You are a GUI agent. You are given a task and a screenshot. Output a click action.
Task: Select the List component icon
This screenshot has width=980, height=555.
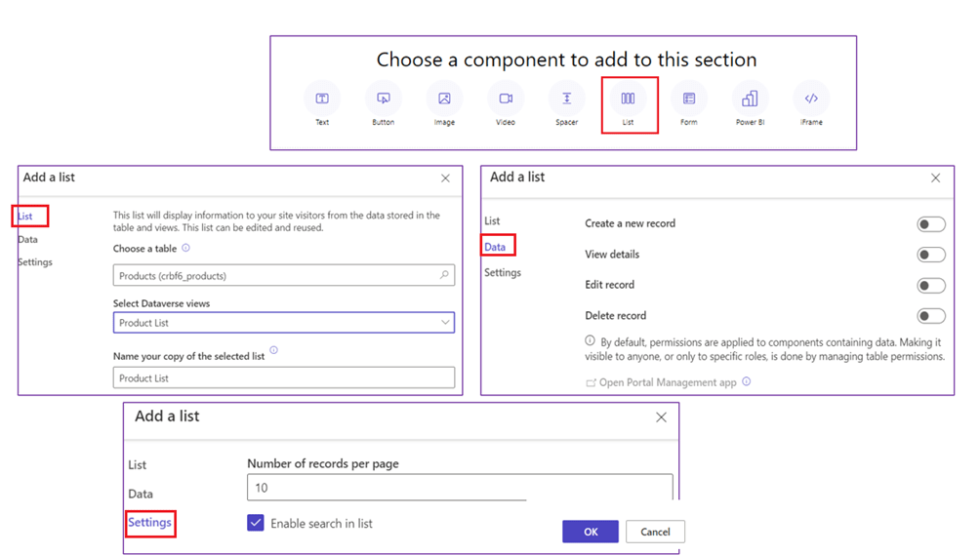tap(628, 99)
